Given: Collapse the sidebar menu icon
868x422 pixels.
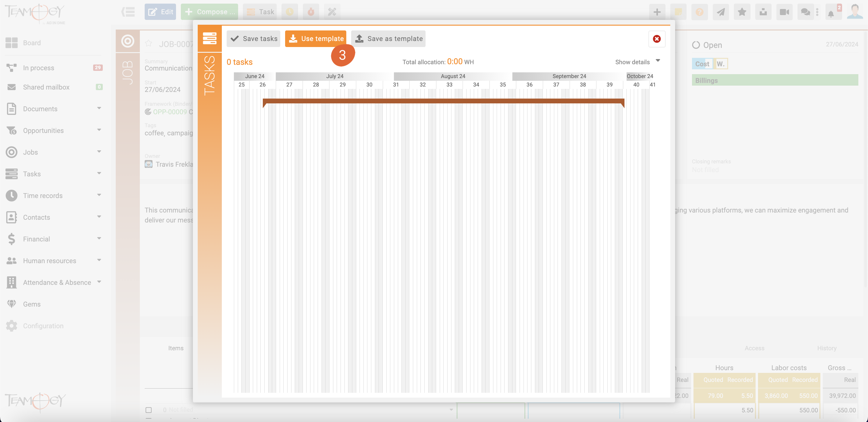Looking at the screenshot, I should 128,12.
